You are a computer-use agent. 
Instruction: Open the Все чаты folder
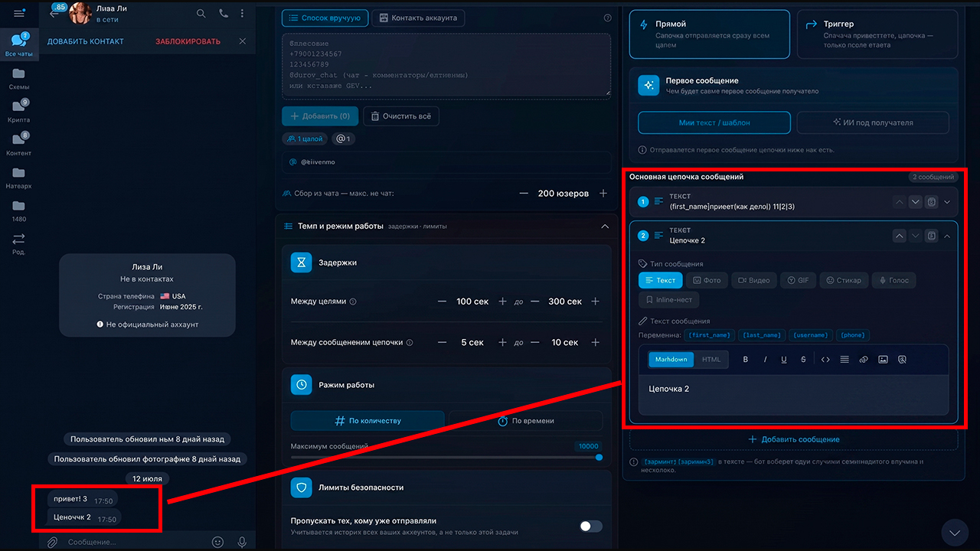(x=19, y=45)
